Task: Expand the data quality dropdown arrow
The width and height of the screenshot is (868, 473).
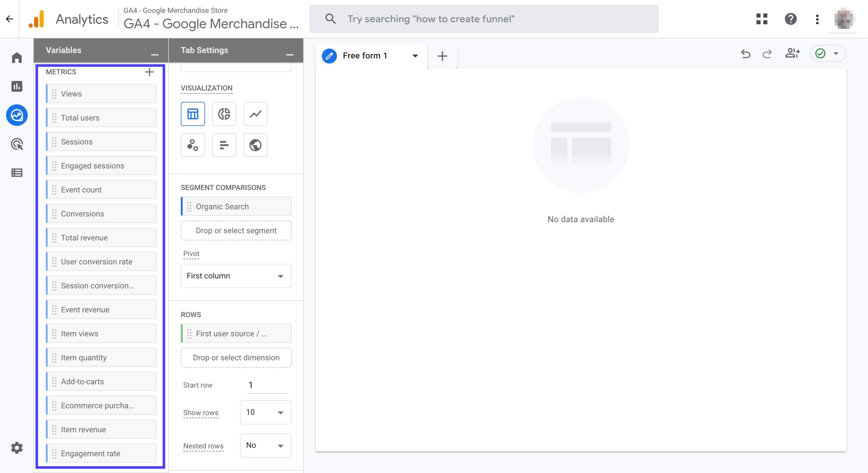Action: click(836, 54)
